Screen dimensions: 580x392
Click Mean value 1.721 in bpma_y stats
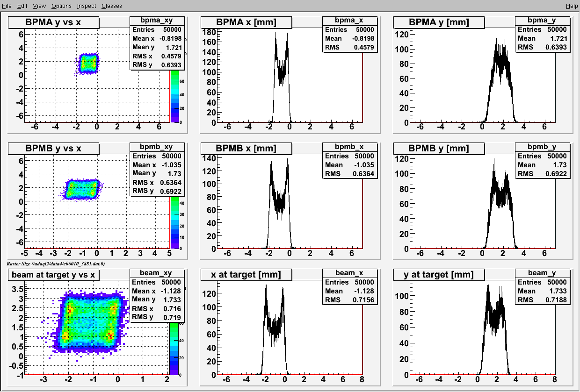pos(559,38)
